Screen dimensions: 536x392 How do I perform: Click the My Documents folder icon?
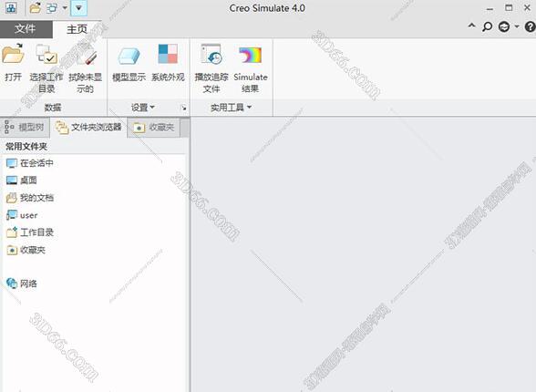click(12, 198)
